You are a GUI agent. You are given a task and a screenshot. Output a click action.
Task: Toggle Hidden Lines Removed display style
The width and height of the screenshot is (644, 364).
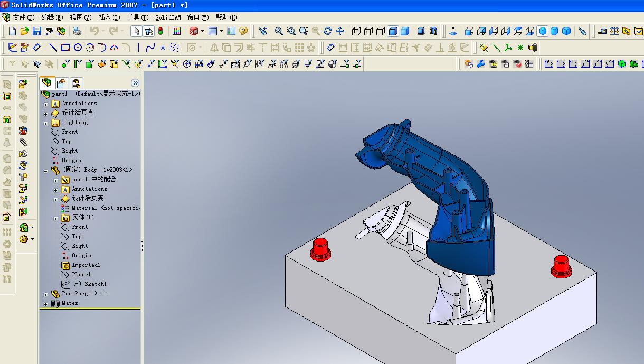point(381,31)
